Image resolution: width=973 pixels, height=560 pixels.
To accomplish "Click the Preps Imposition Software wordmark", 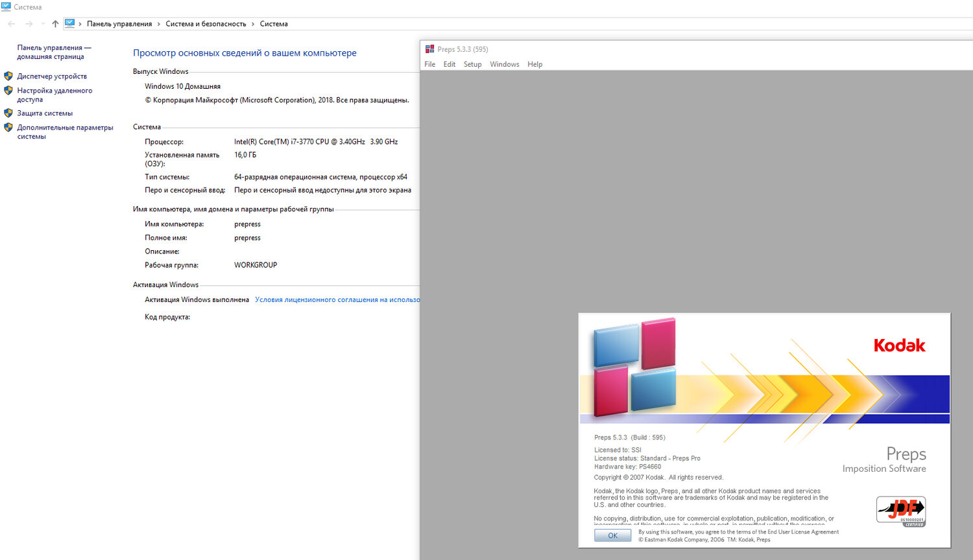I will point(884,460).
